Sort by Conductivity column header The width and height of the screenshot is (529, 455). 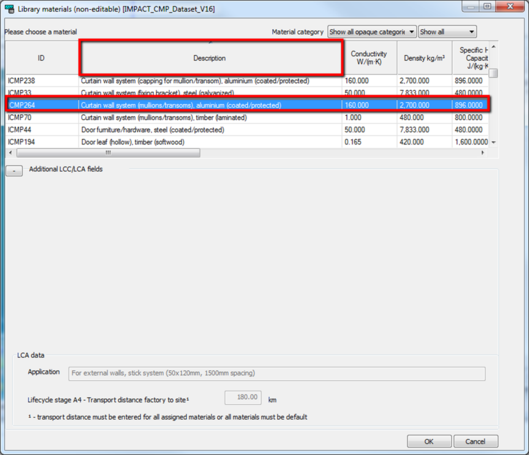tap(369, 58)
